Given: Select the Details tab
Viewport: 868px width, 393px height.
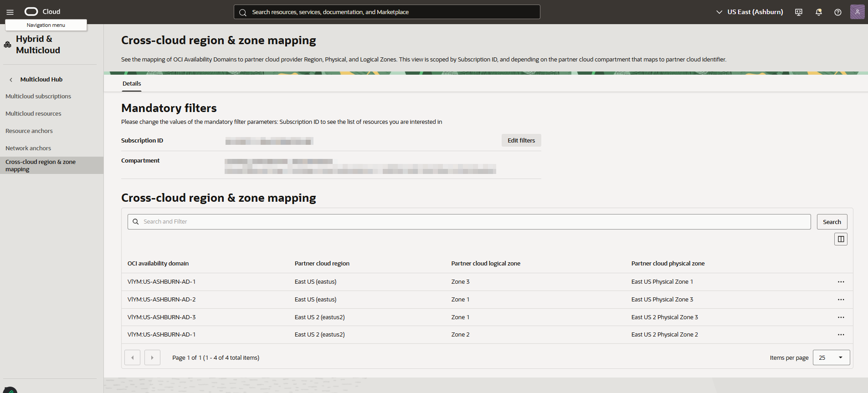Looking at the screenshot, I should (x=132, y=84).
